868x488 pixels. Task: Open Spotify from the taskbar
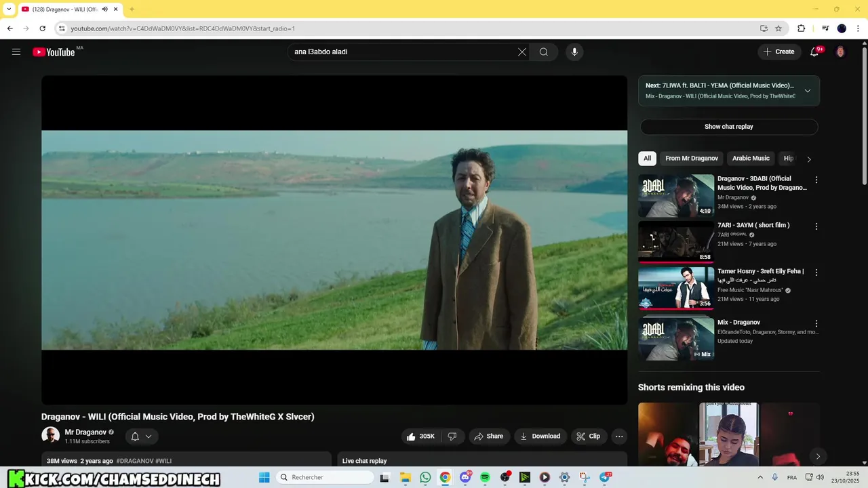coord(485,477)
